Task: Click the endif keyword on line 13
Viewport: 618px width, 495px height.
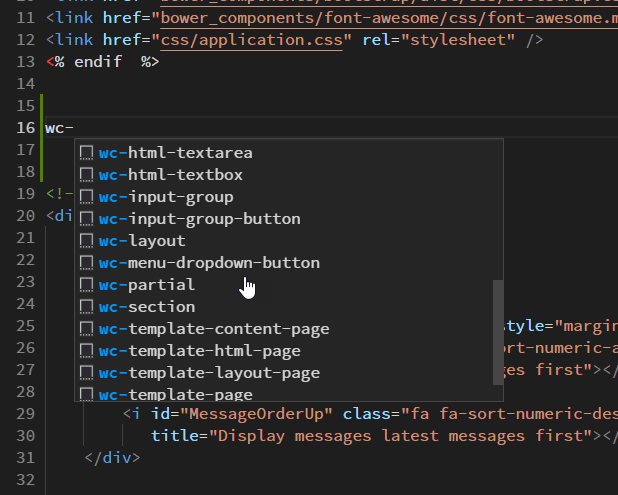Action: [98, 62]
